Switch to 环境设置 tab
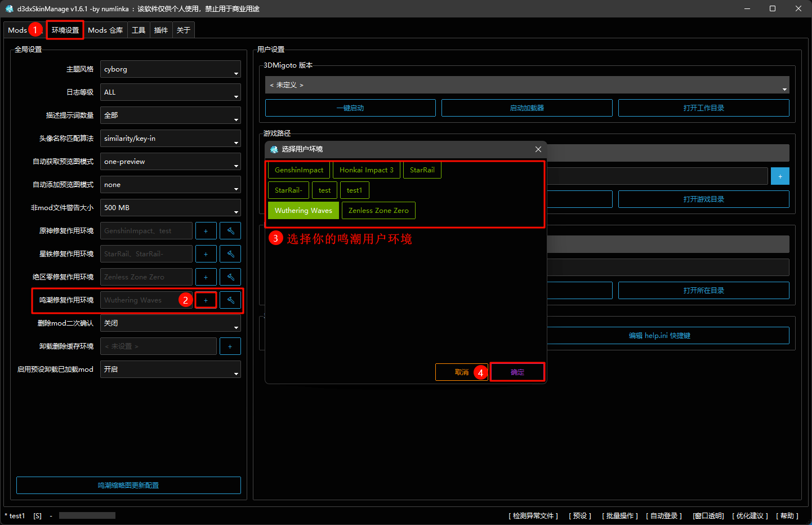The image size is (812, 525). click(x=65, y=30)
